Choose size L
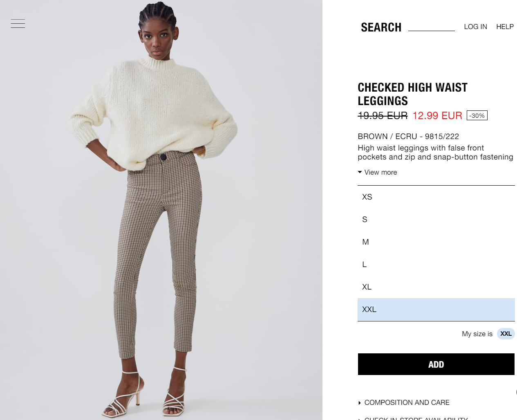517x420 pixels. click(436, 264)
